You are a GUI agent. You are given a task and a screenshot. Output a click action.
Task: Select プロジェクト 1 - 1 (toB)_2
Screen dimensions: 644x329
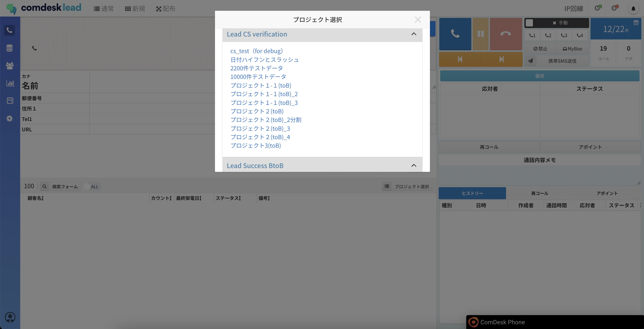pos(264,94)
